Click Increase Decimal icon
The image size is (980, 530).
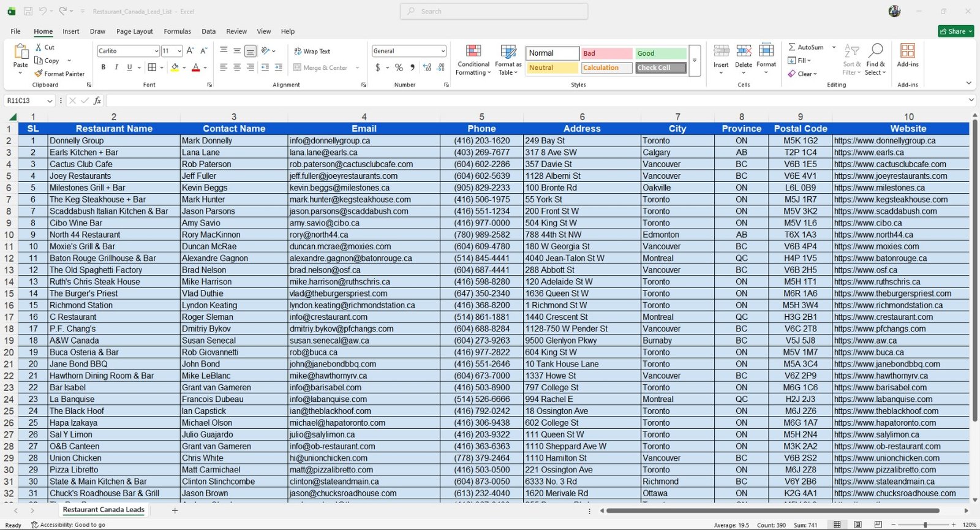pos(427,67)
